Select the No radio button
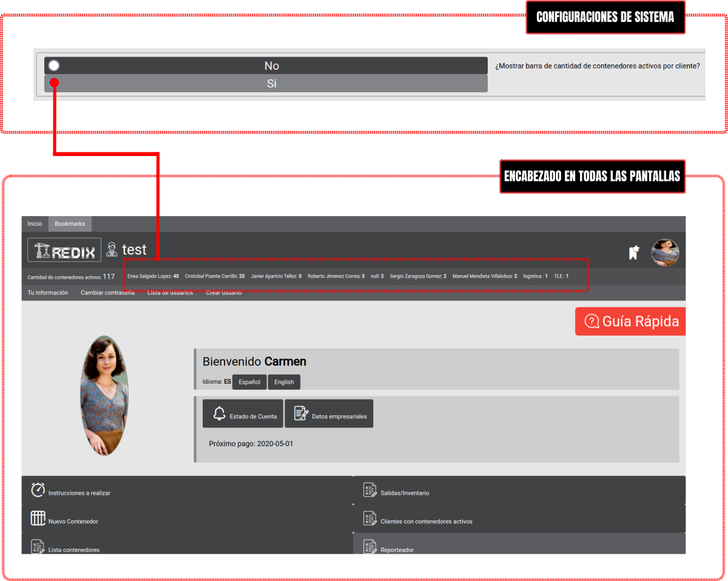This screenshot has width=728, height=581. tap(54, 66)
